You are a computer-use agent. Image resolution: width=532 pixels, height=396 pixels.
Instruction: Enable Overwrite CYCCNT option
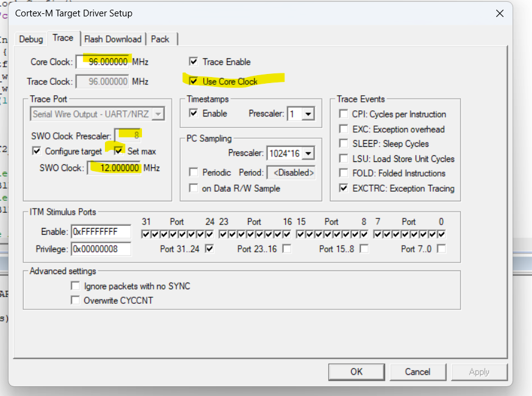(x=75, y=299)
